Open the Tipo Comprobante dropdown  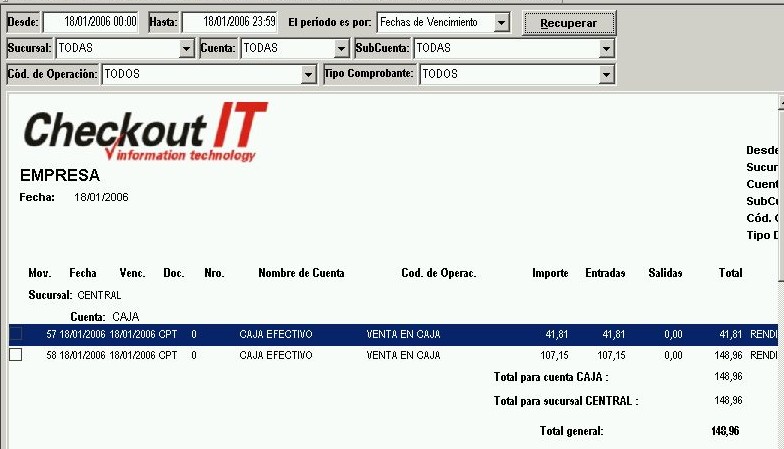[606, 74]
